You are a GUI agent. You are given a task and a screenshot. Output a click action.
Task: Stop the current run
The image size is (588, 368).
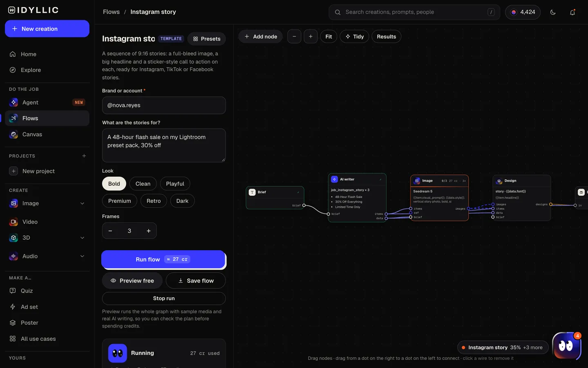tap(164, 298)
